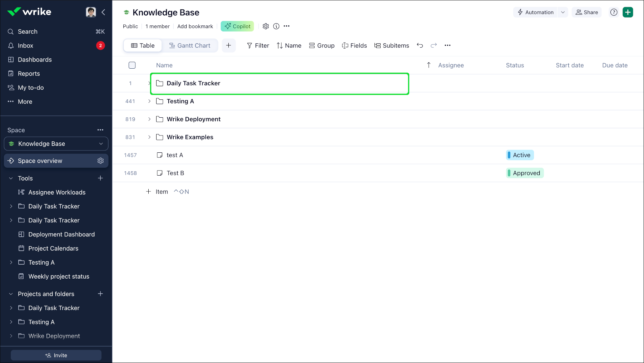Click Add bookmark

pos(195,26)
